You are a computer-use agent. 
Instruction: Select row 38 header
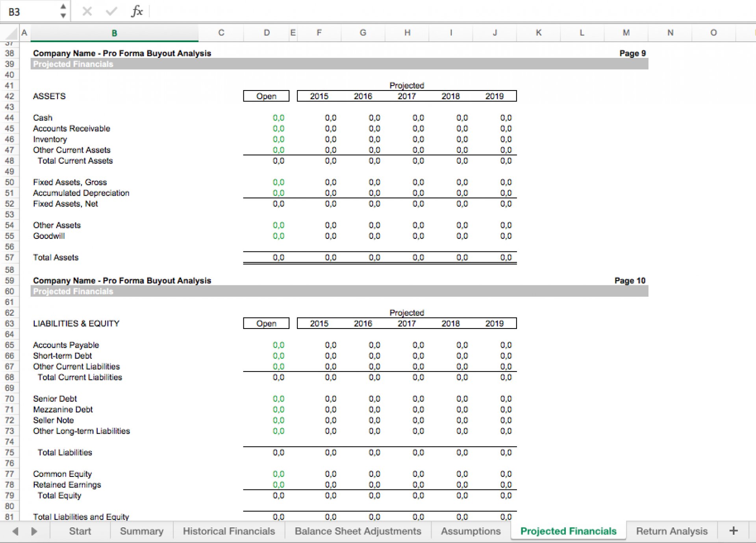[x=10, y=53]
